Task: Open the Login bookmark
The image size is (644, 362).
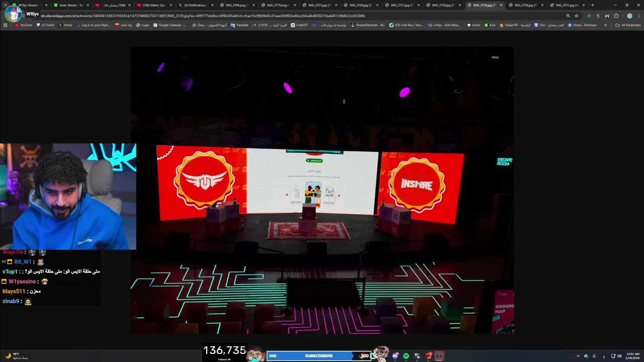Action: tap(143, 25)
